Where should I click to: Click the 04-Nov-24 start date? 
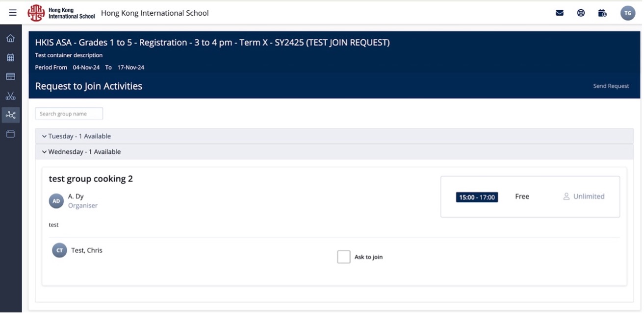coord(86,68)
